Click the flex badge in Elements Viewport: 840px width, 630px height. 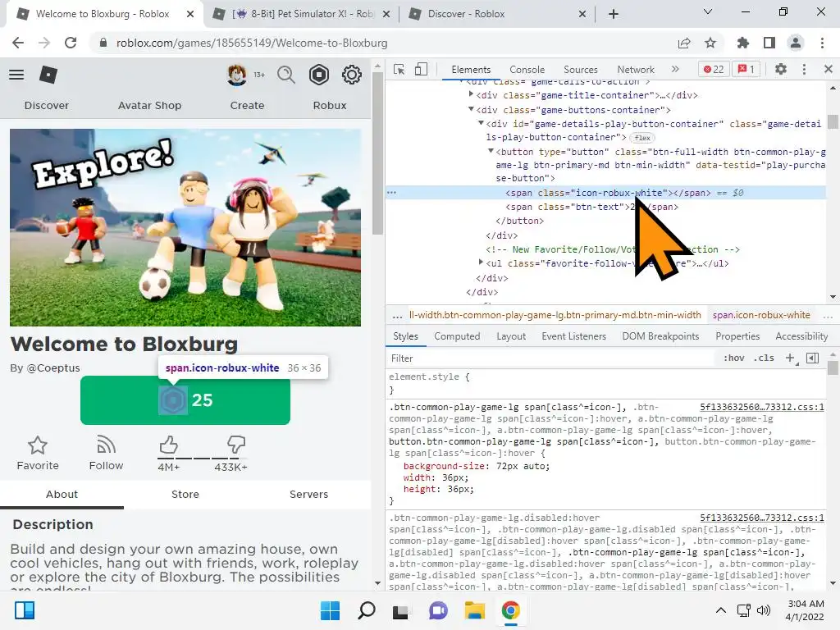pyautogui.click(x=642, y=138)
